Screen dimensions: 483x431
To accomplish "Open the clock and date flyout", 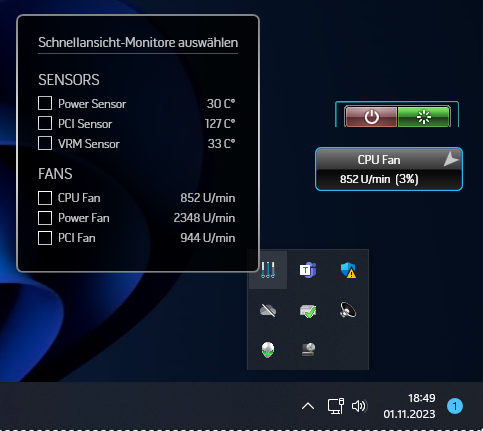I will click(409, 406).
